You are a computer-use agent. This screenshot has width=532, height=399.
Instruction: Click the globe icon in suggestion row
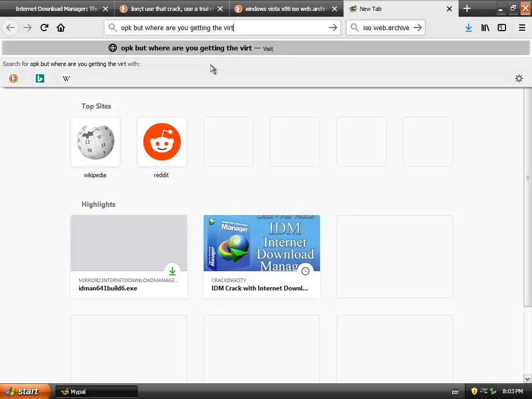coord(113,48)
